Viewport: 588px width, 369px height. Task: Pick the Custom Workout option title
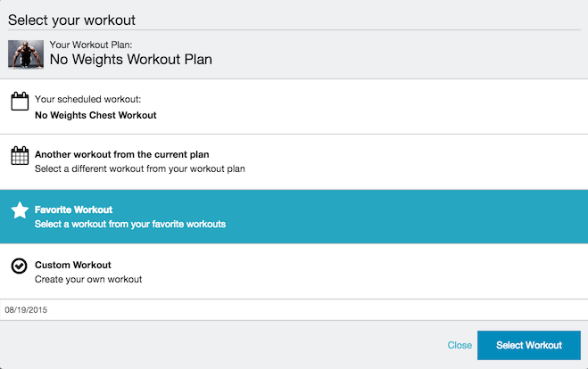click(x=72, y=265)
